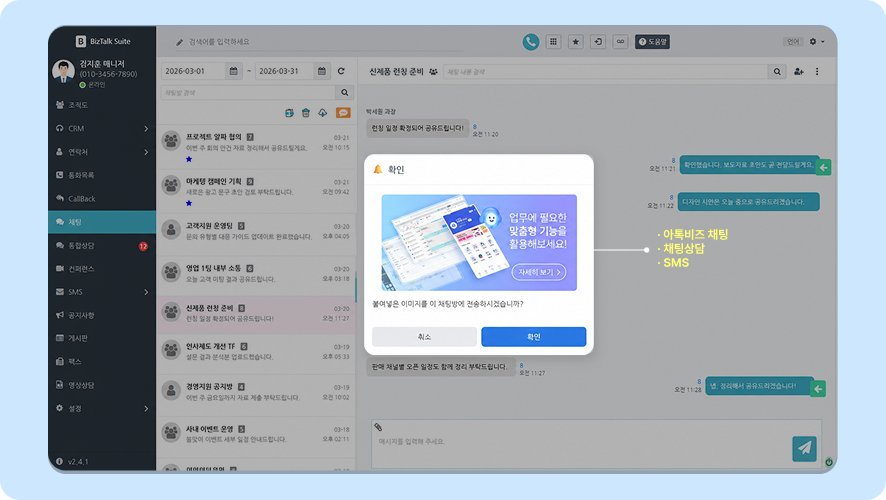Open the three-dot more menu in chat header
886x500 pixels.
pos(817,72)
